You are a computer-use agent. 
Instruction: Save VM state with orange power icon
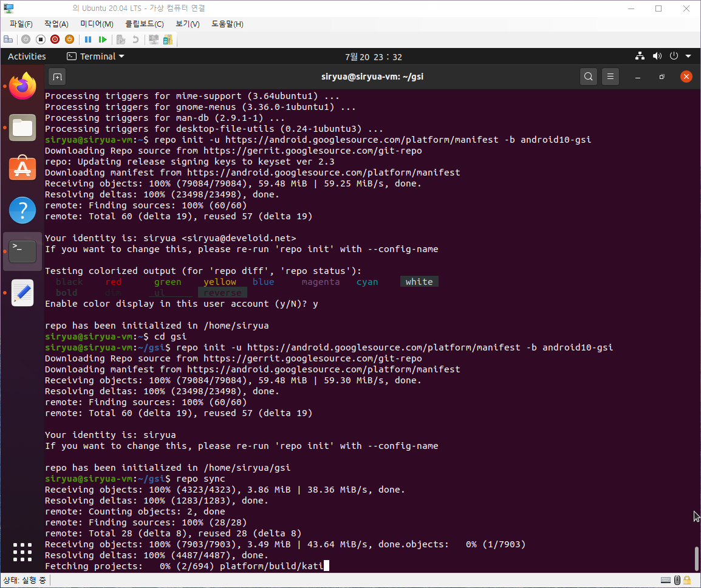click(x=69, y=39)
